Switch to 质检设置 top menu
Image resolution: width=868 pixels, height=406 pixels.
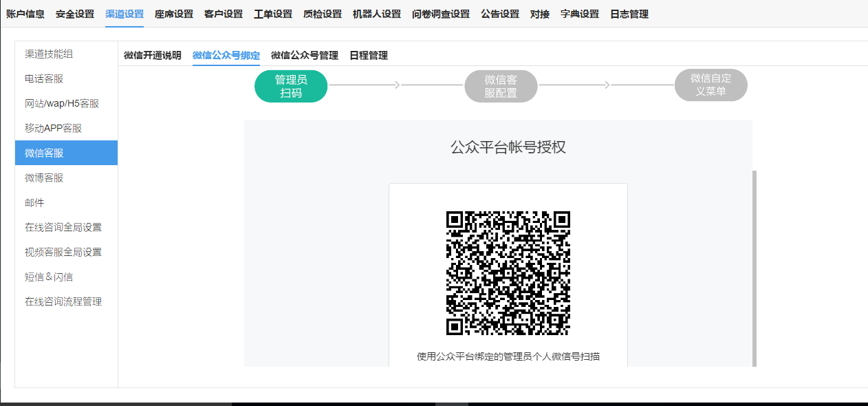pos(323,14)
